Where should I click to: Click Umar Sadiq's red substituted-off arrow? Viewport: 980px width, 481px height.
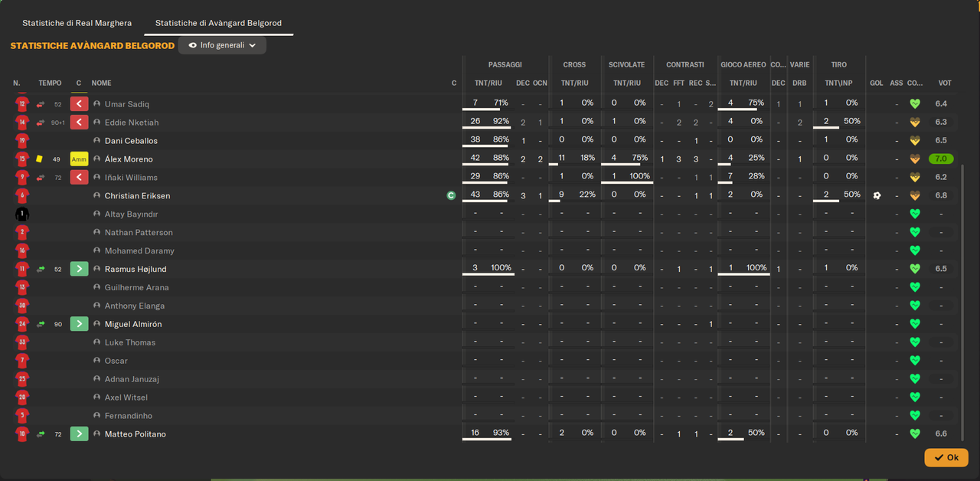click(79, 104)
